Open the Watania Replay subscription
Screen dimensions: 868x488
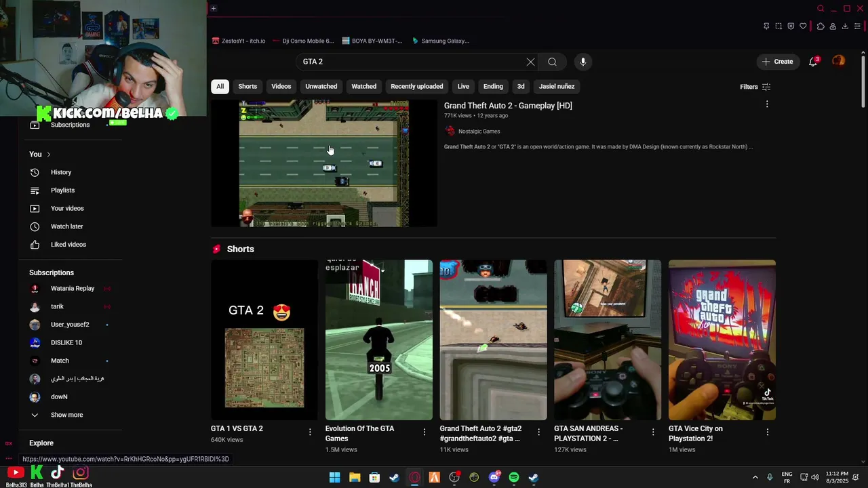coord(73,289)
